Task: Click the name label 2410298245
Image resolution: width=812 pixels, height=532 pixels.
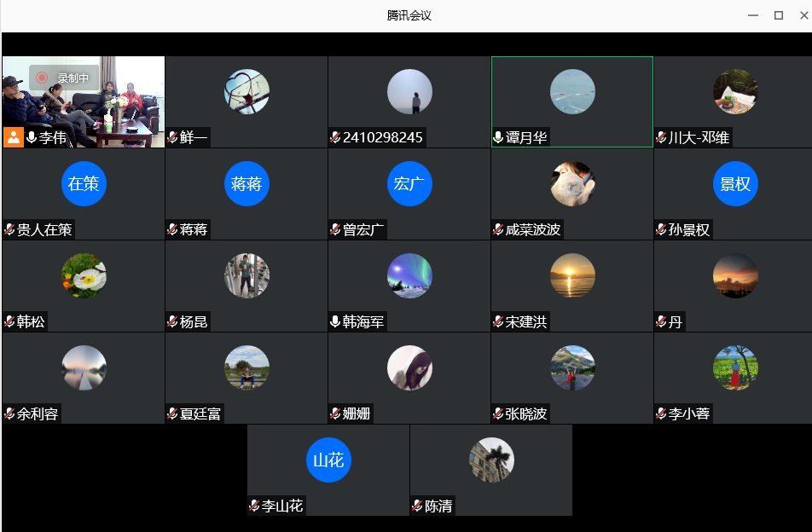Action: (382, 138)
